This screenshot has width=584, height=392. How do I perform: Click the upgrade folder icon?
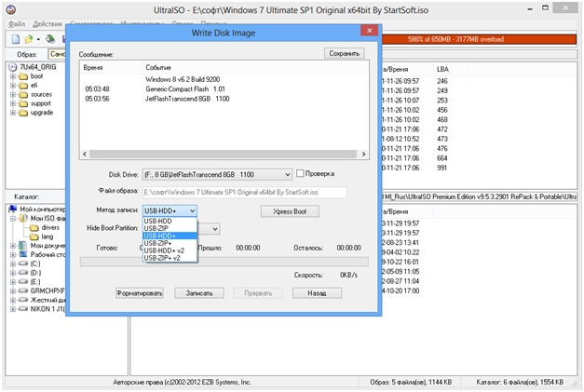pyautogui.click(x=23, y=113)
